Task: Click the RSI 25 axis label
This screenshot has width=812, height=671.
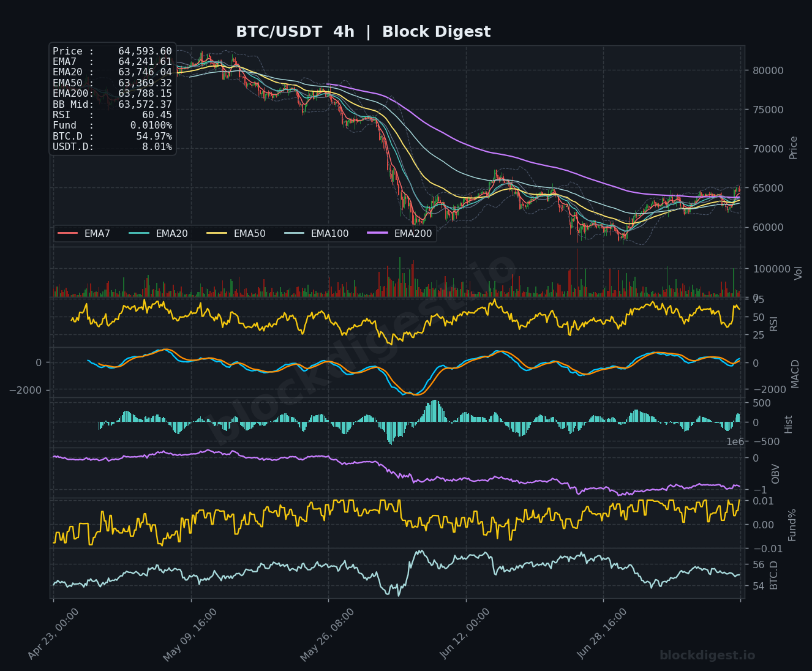Action: point(758,335)
